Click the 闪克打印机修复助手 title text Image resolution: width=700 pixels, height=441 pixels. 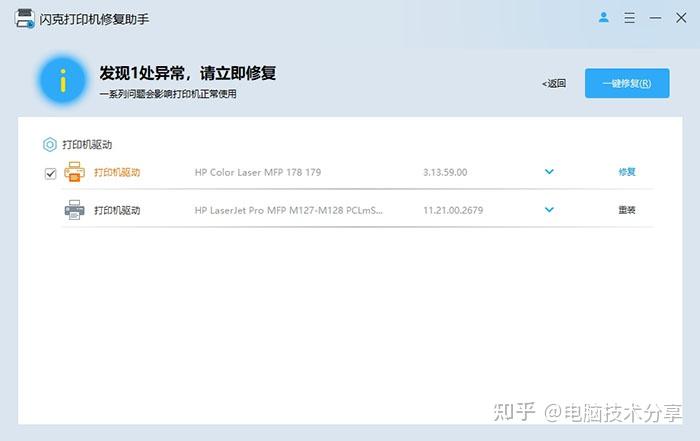[x=94, y=19]
